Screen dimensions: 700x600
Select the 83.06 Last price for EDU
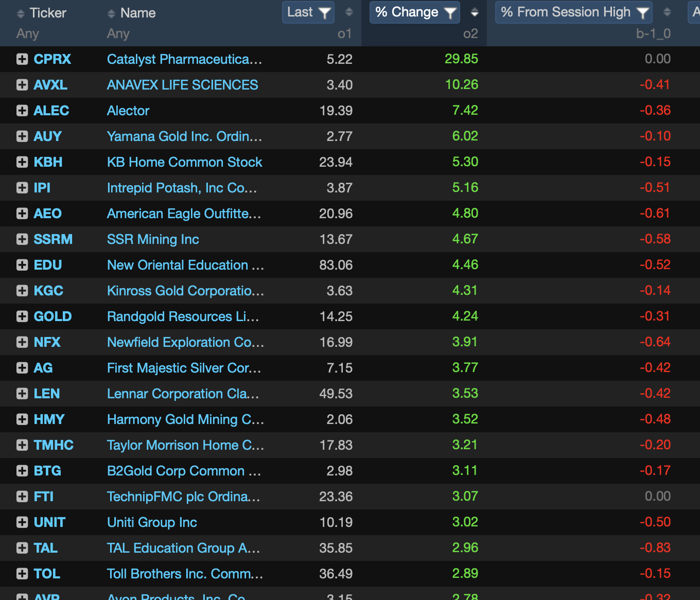[x=336, y=265]
